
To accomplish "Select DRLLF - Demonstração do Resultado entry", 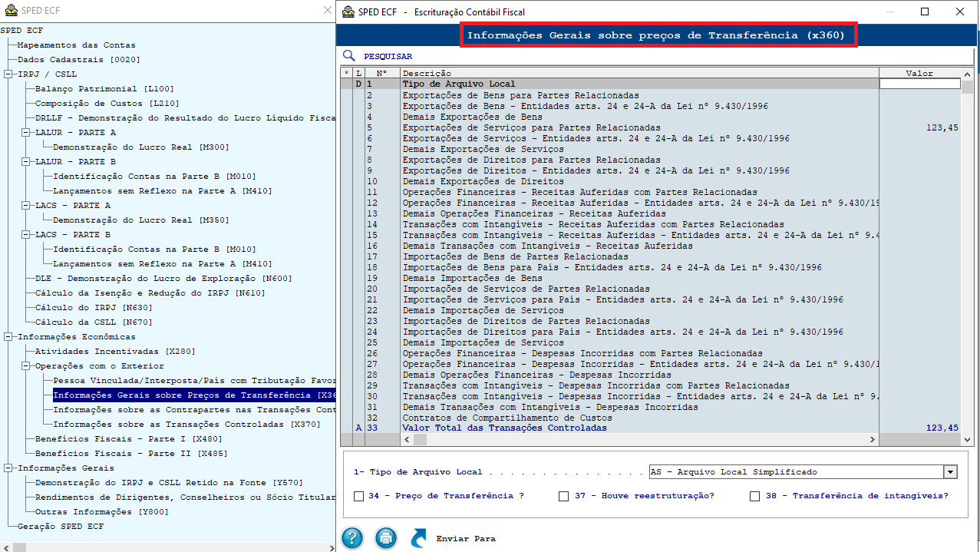I will point(185,118).
